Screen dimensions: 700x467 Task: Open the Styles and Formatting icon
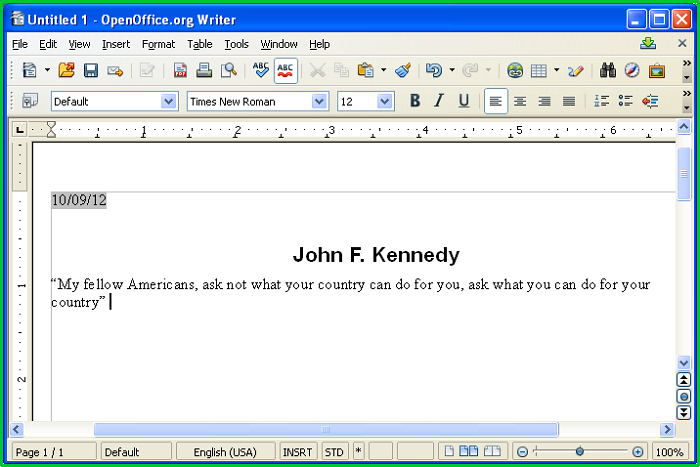point(29,101)
